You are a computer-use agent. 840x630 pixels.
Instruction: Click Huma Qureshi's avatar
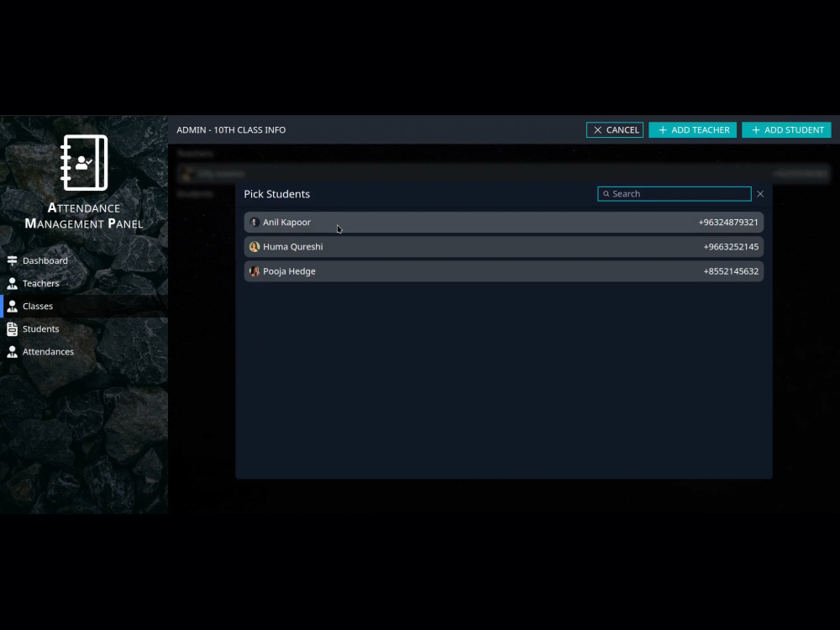(255, 246)
